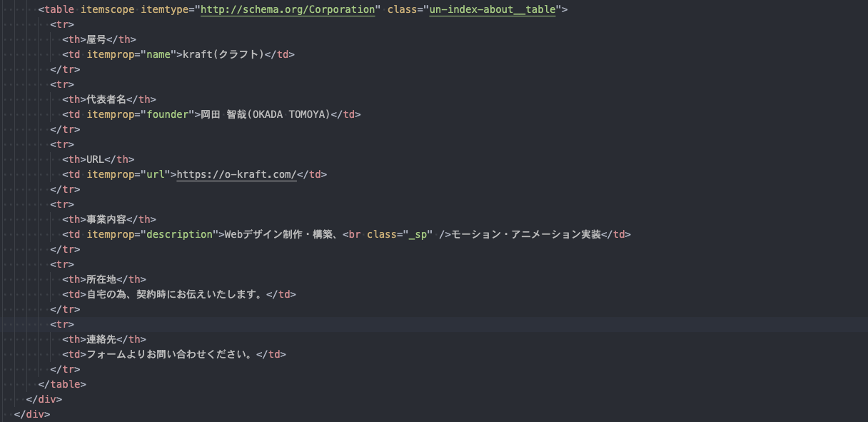Click the highlighted <tr> tag on active line

click(62, 324)
